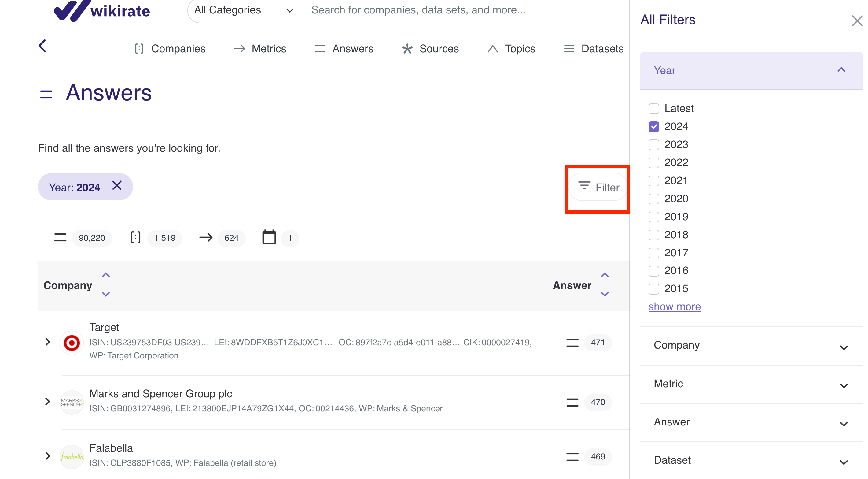Expand the Metric filter section
Image resolution: width=868 pixels, height=479 pixels.
click(751, 384)
